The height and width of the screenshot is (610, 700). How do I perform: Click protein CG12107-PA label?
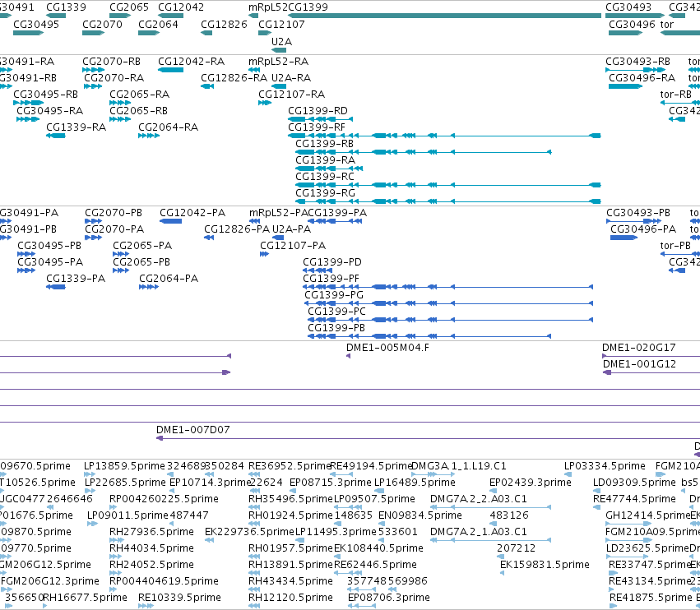click(x=293, y=246)
